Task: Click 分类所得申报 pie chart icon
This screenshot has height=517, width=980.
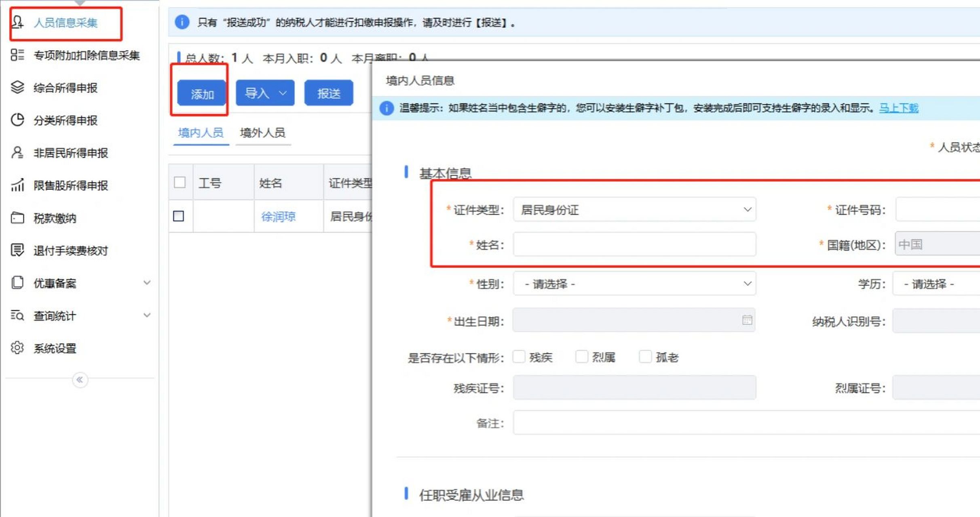Action: pyautogui.click(x=17, y=120)
